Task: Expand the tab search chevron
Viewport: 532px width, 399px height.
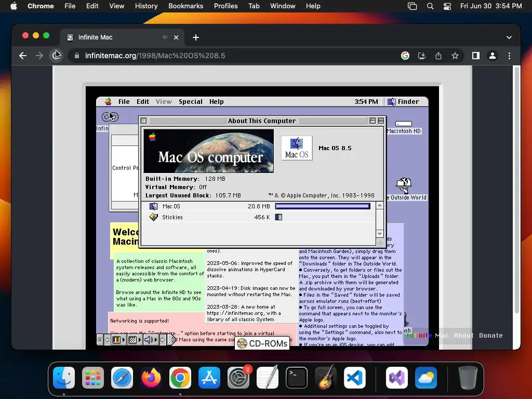Action: [509, 37]
